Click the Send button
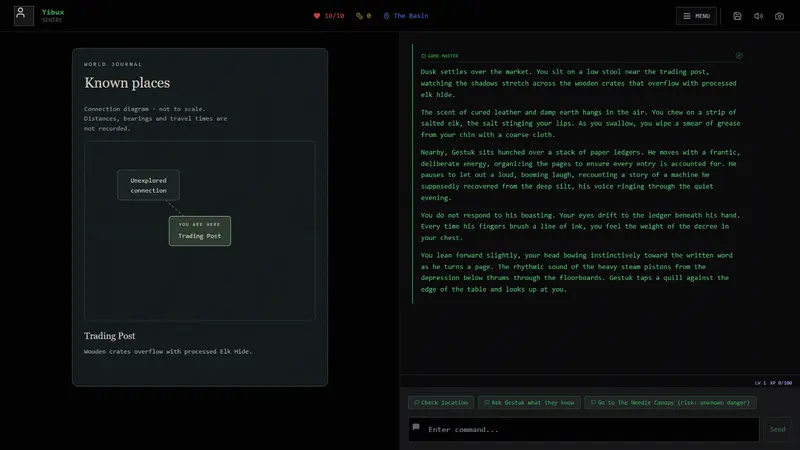The height and width of the screenshot is (450, 800). [778, 429]
